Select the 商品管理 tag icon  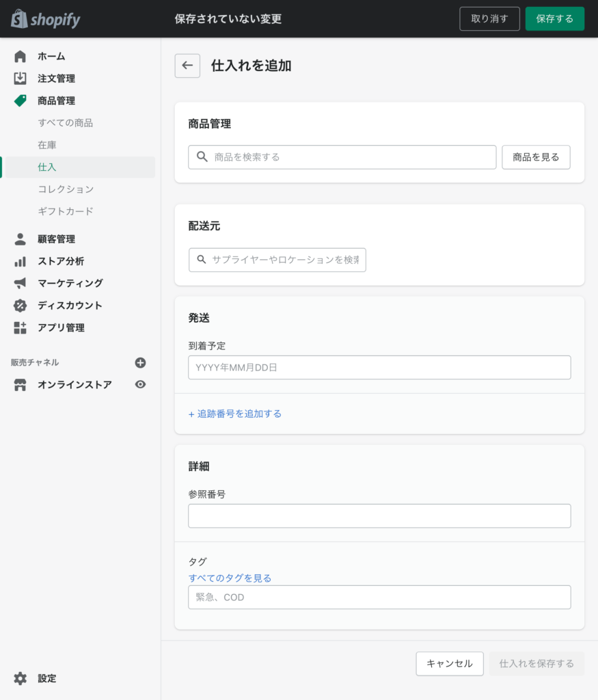[x=20, y=100]
